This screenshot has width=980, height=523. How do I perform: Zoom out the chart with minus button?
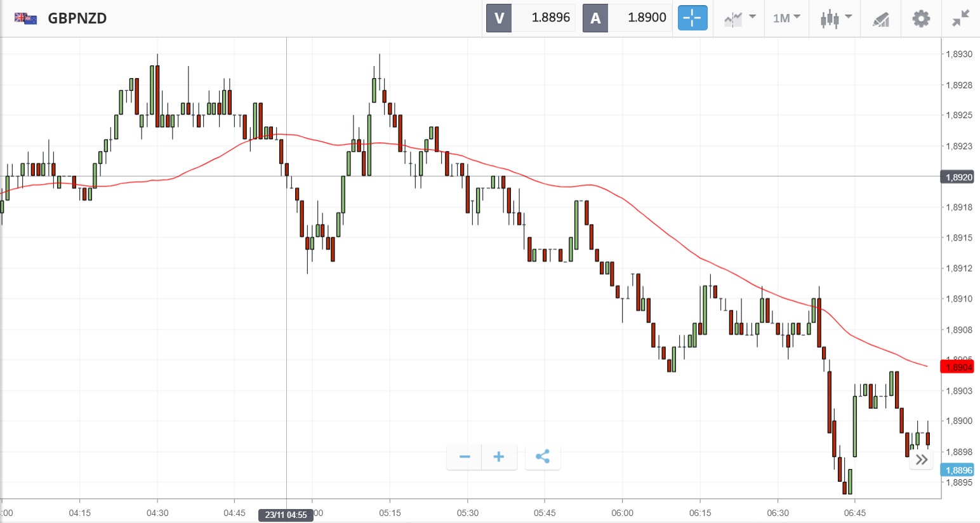465,456
